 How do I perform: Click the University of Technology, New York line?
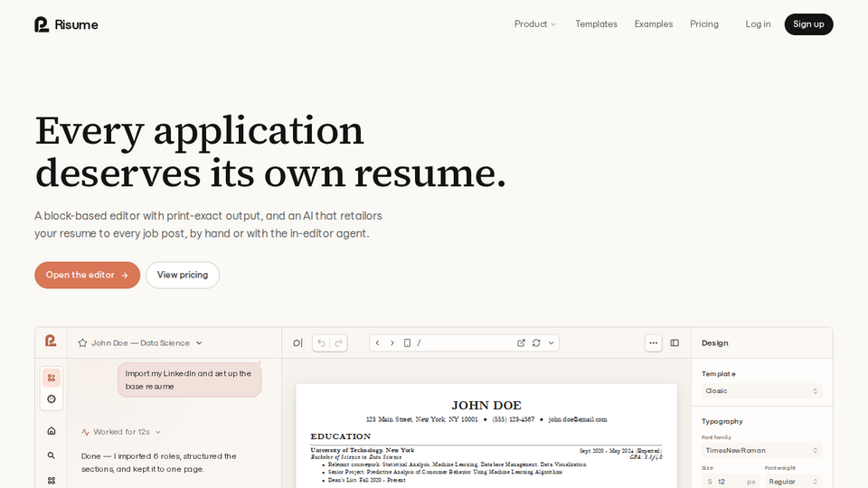[x=362, y=450]
